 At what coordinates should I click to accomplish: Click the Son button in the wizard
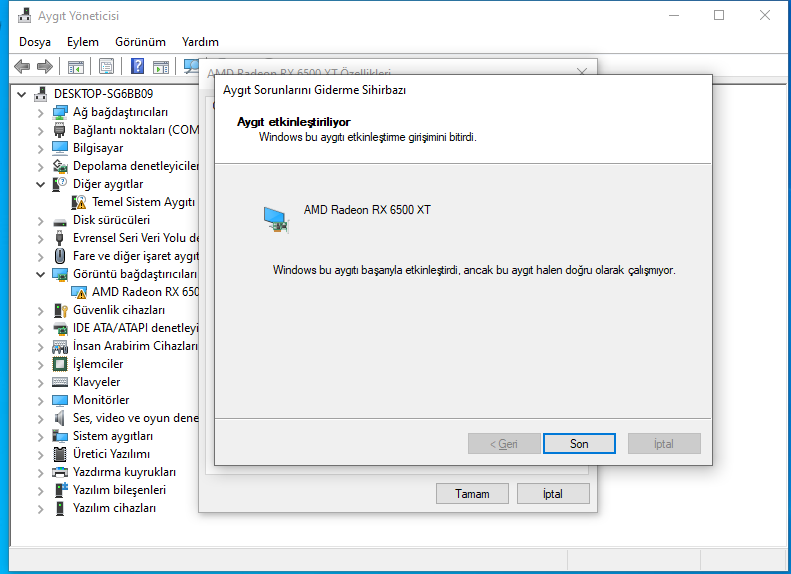pyautogui.click(x=579, y=443)
